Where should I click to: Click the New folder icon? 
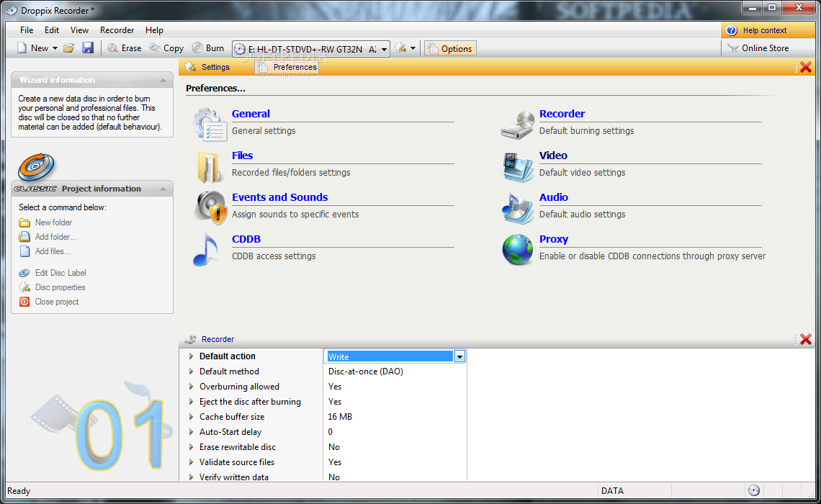click(24, 222)
